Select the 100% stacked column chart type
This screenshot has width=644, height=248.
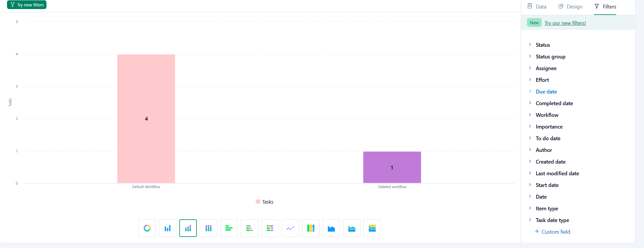[209, 228]
